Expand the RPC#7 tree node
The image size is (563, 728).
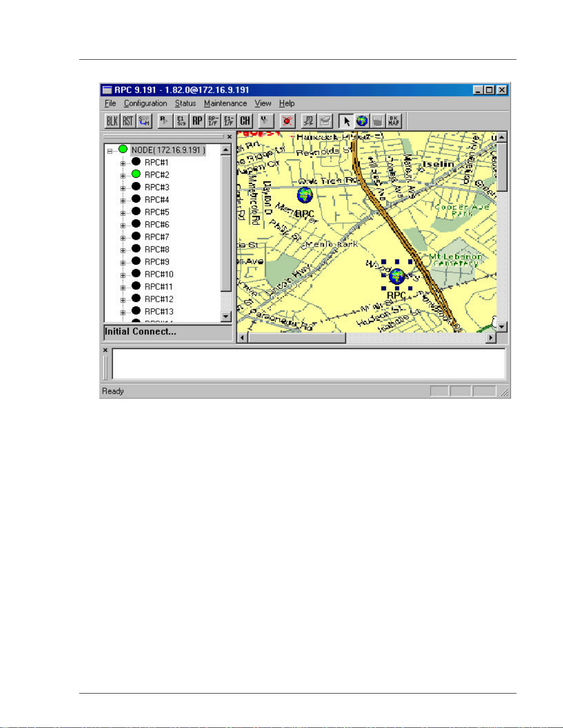click(x=123, y=237)
